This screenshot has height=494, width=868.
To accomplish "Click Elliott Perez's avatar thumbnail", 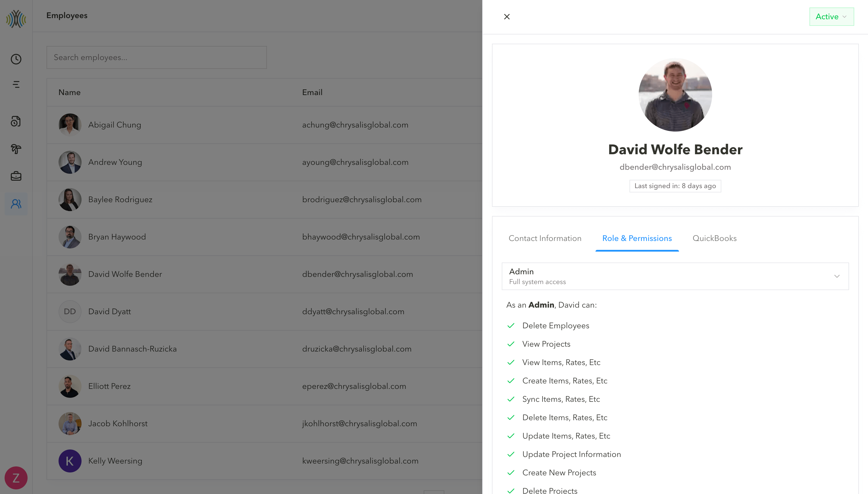I will point(70,386).
